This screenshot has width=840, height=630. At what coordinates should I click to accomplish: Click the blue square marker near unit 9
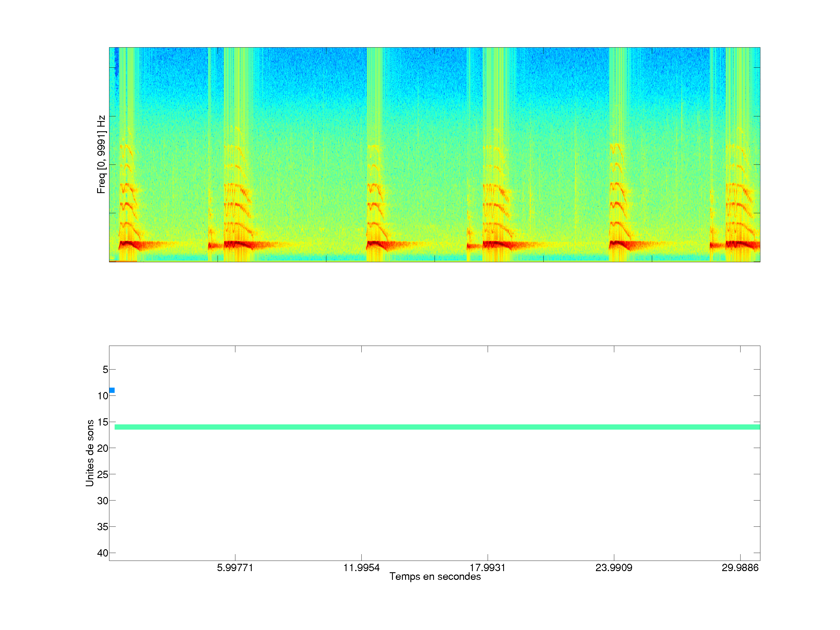[112, 390]
